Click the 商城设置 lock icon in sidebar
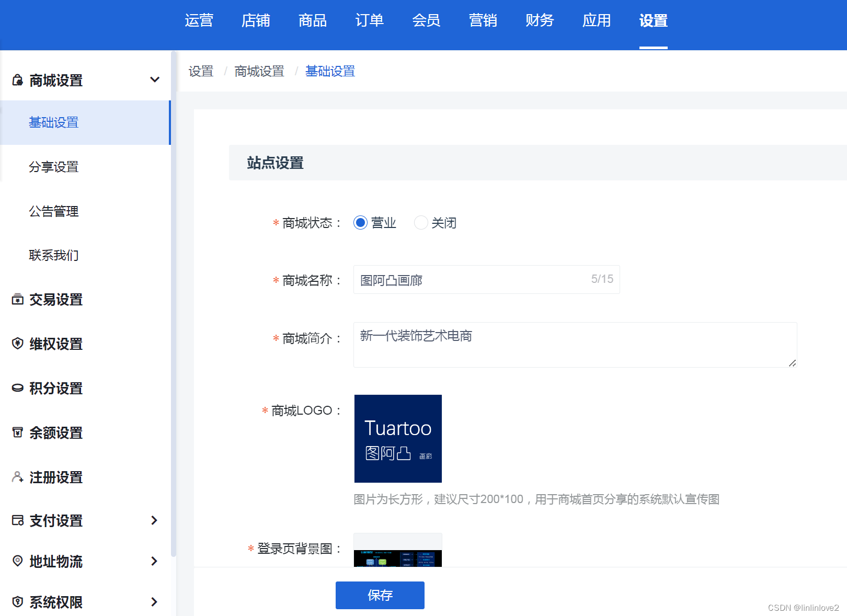This screenshot has width=847, height=616. (18, 80)
